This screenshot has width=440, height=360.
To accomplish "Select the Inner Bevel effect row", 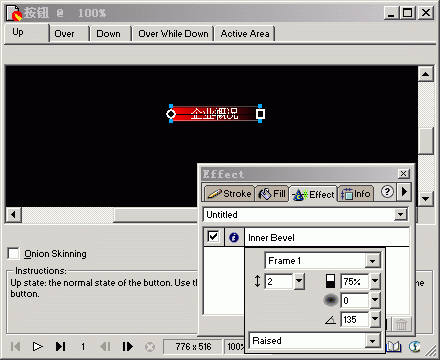I will coord(327,238).
